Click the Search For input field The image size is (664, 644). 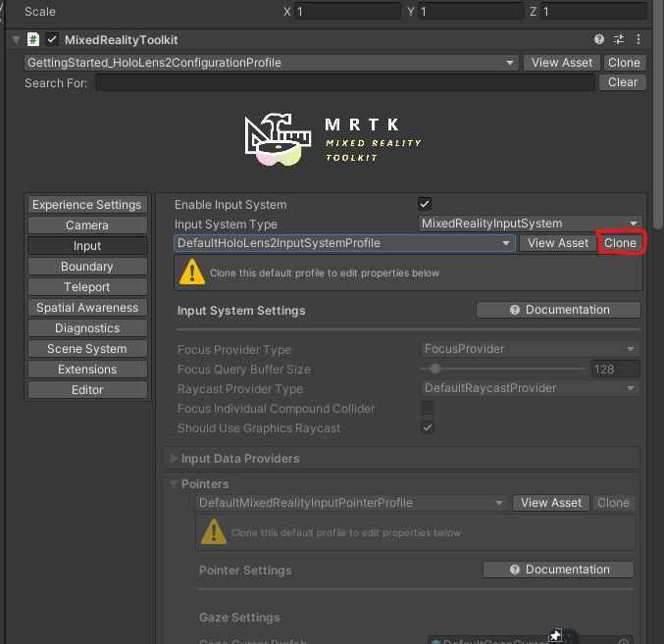coord(345,82)
